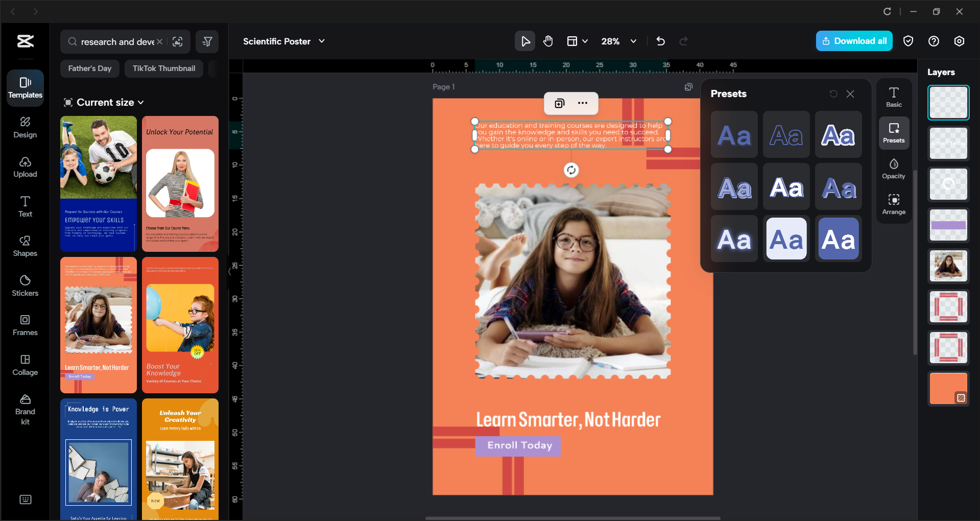Open the Stickers panel
The width and height of the screenshot is (980, 521).
tap(25, 285)
